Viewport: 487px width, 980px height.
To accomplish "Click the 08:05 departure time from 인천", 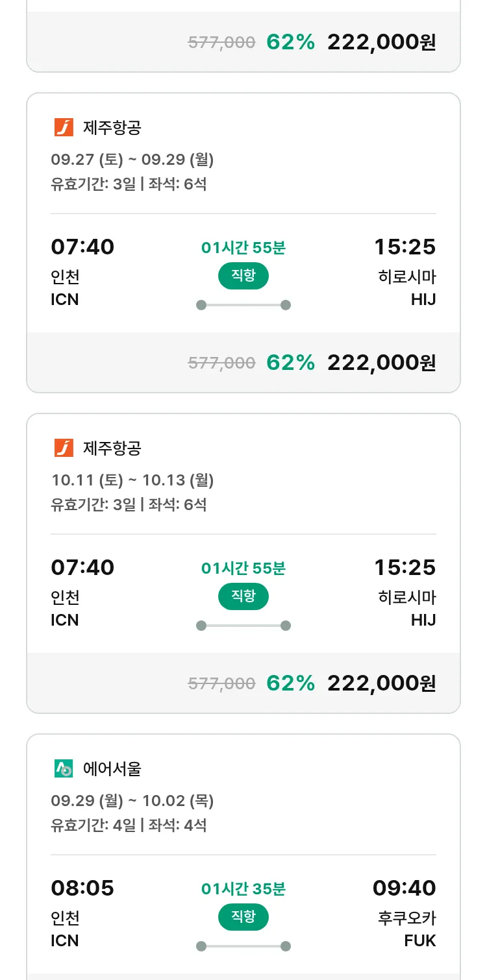I will (82, 888).
